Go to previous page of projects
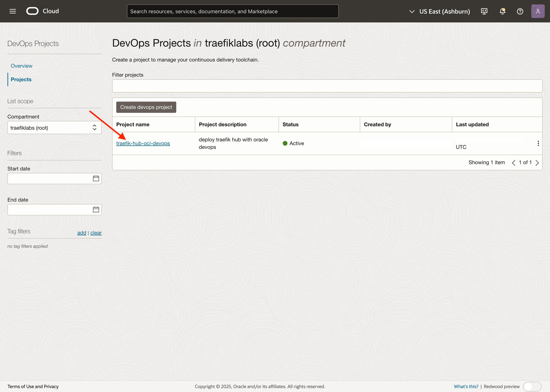 (x=513, y=163)
